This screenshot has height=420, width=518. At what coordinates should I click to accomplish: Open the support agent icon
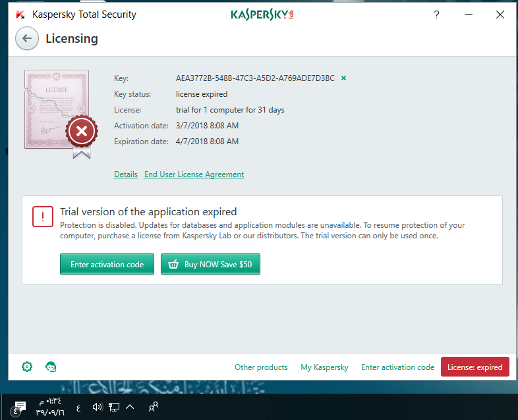pos(51,367)
